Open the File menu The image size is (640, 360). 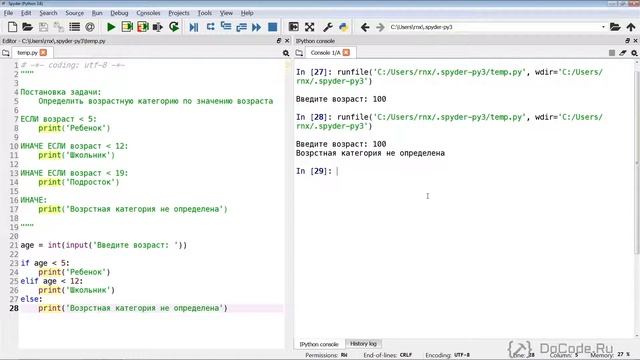pyautogui.click(x=8, y=13)
